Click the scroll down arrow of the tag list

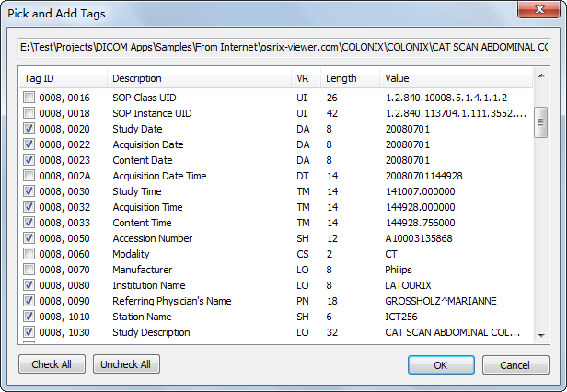coord(541,334)
